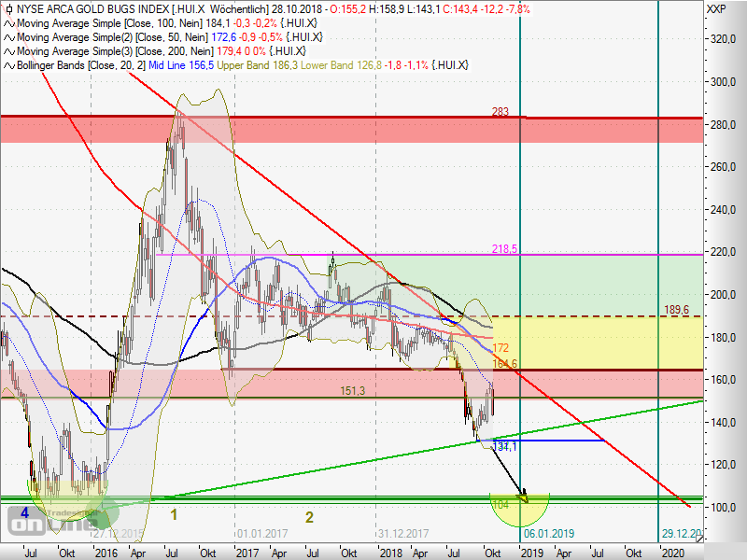Click the 31.12.2017 date label
The width and height of the screenshot is (747, 560).
pos(402,533)
